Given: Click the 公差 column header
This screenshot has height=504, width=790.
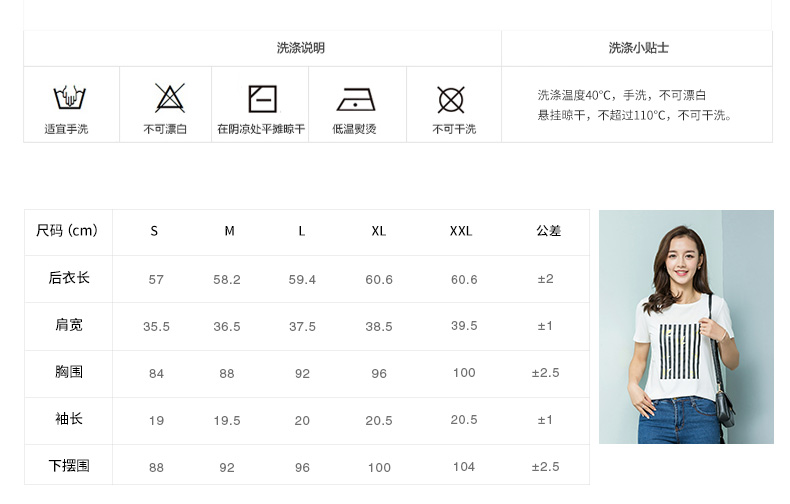Looking at the screenshot, I should tap(549, 230).
